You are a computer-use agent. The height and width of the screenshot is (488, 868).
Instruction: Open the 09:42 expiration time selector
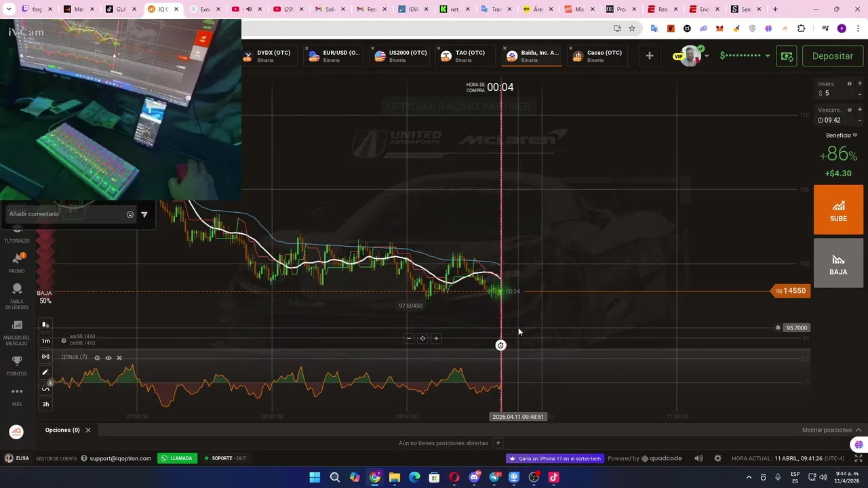(833, 120)
